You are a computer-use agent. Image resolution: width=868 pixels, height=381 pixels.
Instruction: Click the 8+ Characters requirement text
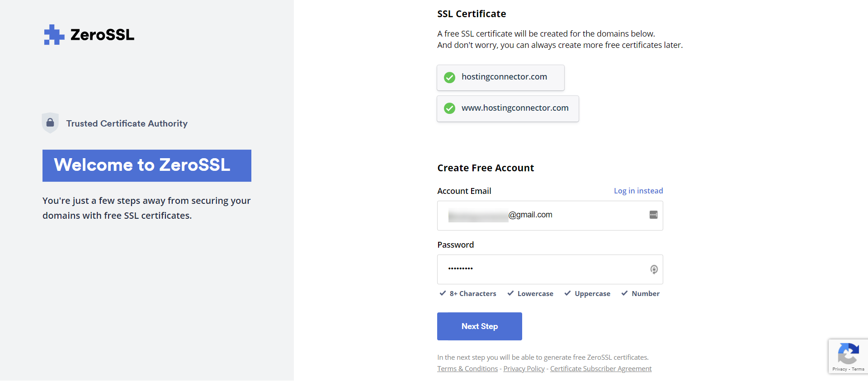click(473, 294)
